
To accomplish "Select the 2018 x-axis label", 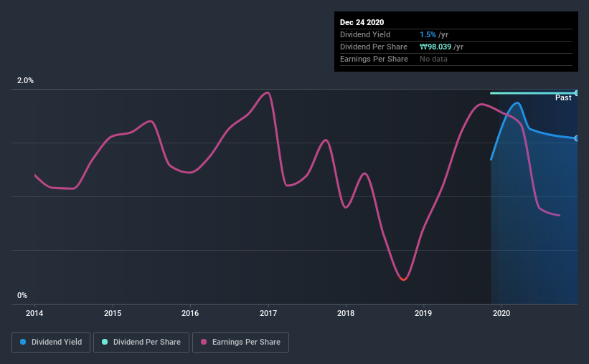I will pyautogui.click(x=346, y=313).
